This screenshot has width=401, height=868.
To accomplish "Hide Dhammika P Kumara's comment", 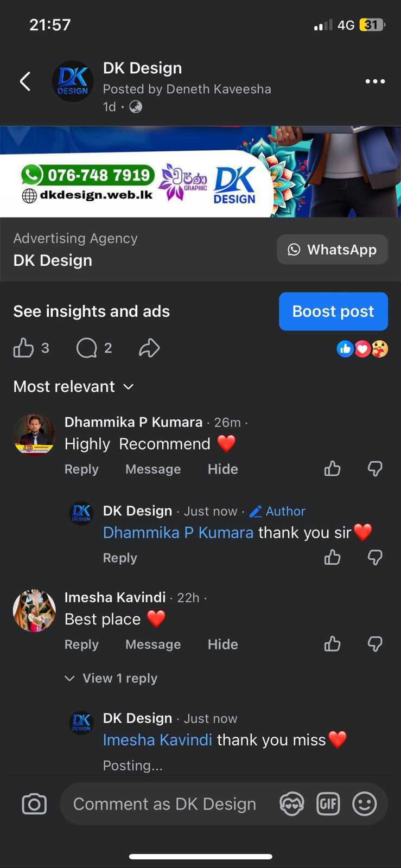I will 223,469.
